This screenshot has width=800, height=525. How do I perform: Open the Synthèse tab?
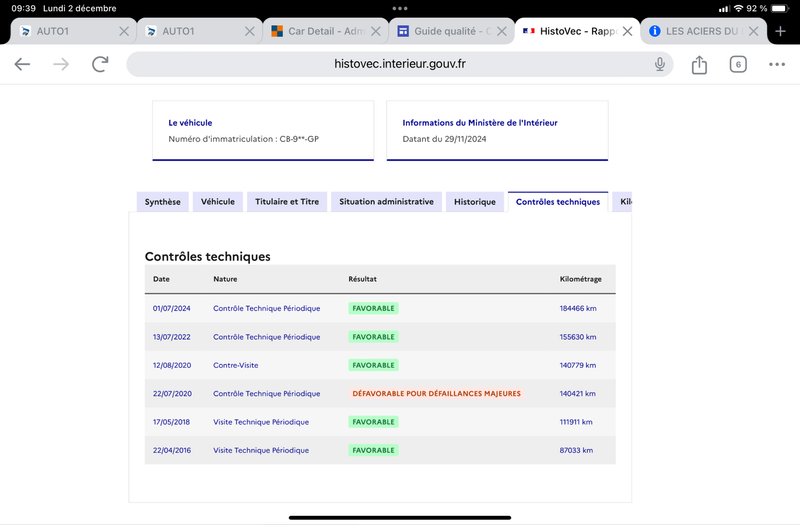click(162, 202)
